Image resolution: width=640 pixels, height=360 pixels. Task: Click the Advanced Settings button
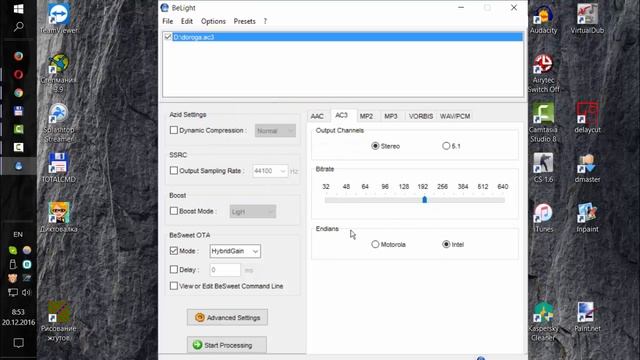click(x=227, y=317)
